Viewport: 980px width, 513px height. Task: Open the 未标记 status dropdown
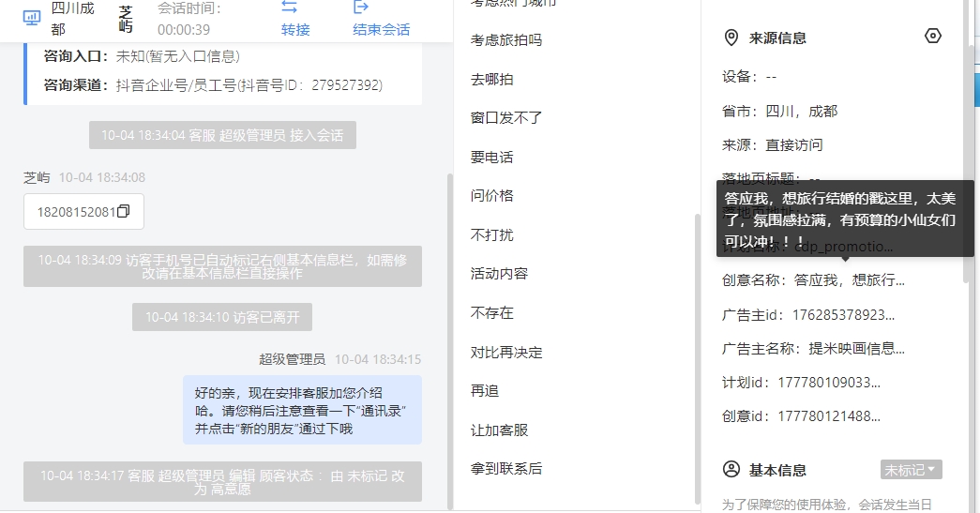911,470
